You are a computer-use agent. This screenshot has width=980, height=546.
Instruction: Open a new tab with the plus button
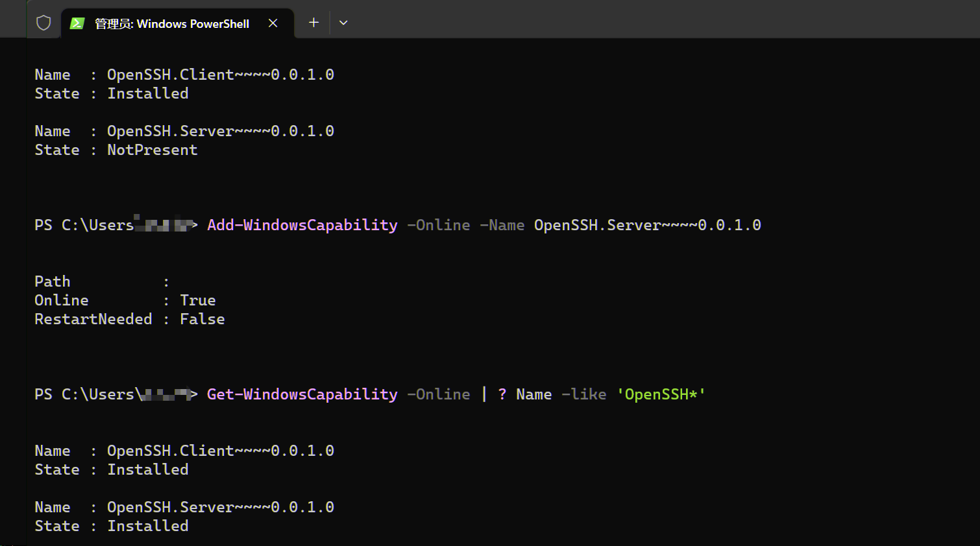(x=313, y=23)
